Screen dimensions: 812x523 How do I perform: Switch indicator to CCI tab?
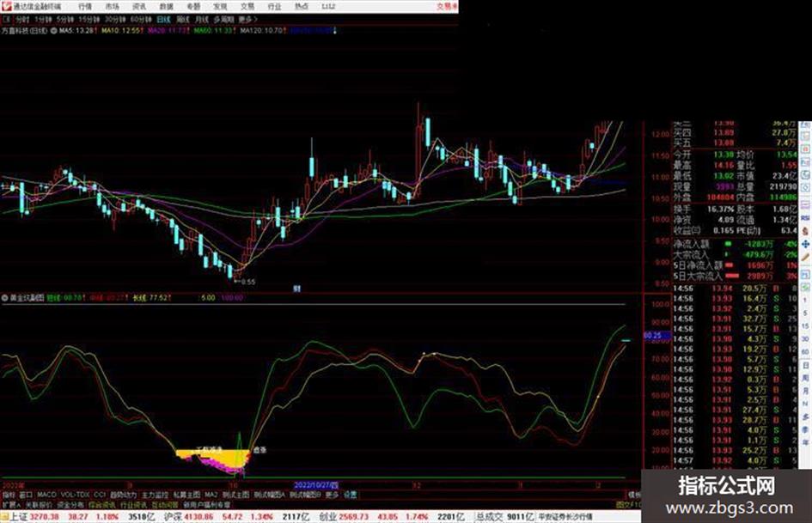pos(100,495)
